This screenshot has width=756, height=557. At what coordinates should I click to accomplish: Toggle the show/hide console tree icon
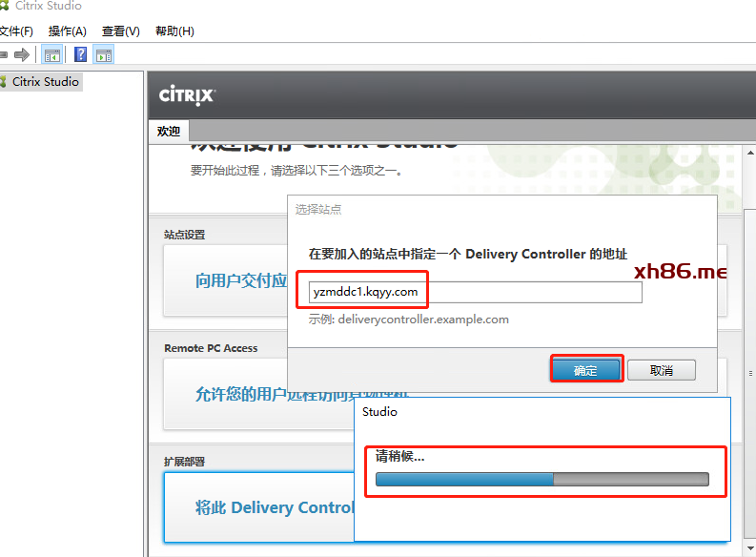pyautogui.click(x=51, y=54)
